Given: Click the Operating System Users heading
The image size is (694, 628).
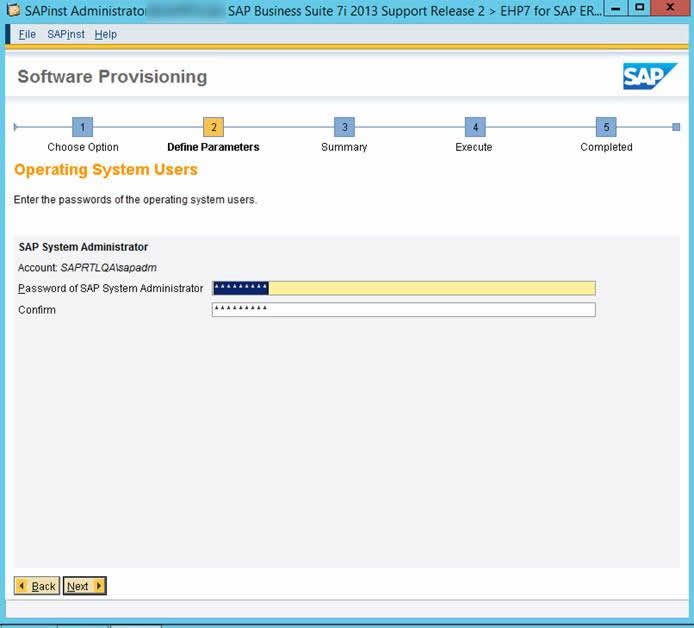Looking at the screenshot, I should click(x=106, y=170).
